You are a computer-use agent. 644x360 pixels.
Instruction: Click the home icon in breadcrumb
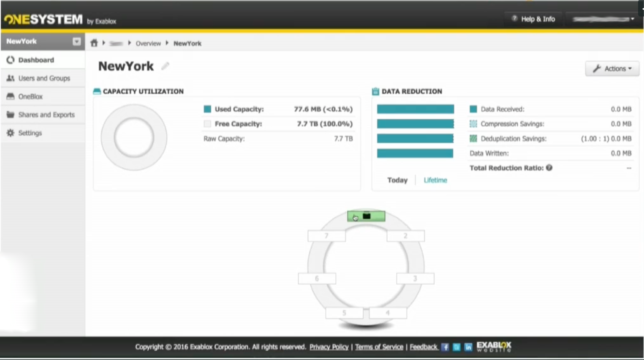tap(94, 43)
